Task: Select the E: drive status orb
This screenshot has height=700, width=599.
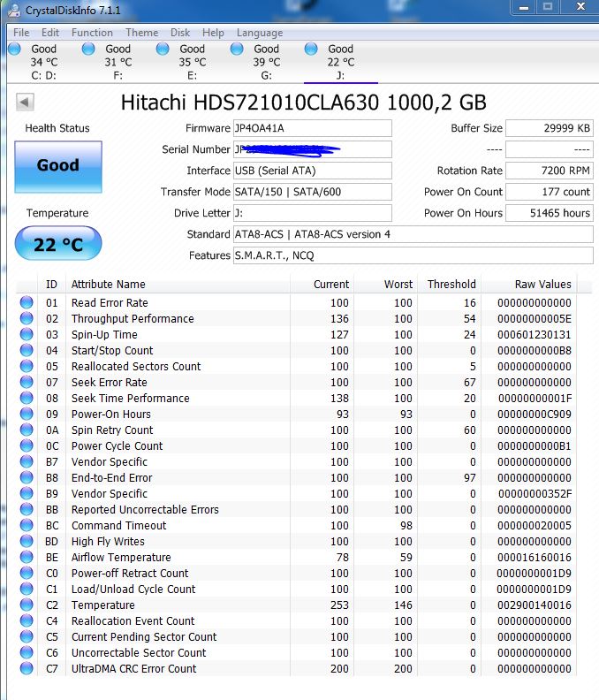Action: point(163,49)
